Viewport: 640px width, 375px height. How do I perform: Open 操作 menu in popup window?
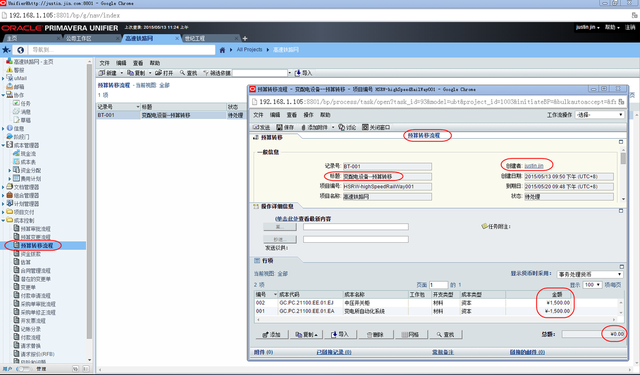click(x=309, y=115)
